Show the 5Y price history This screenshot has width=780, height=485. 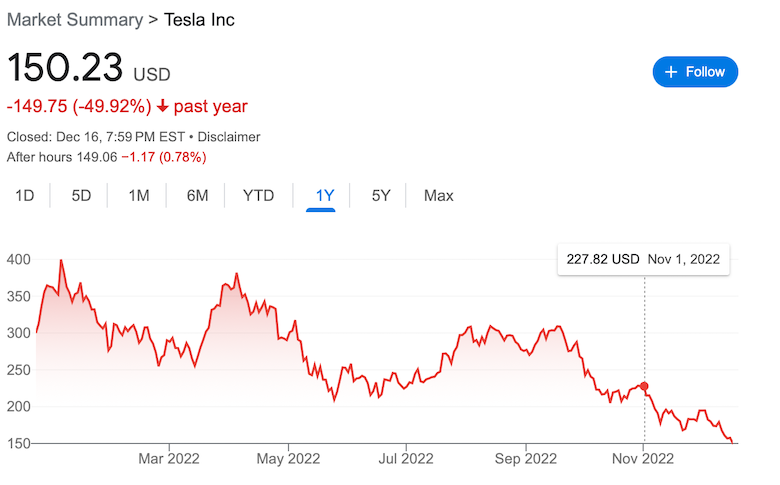[x=381, y=196]
